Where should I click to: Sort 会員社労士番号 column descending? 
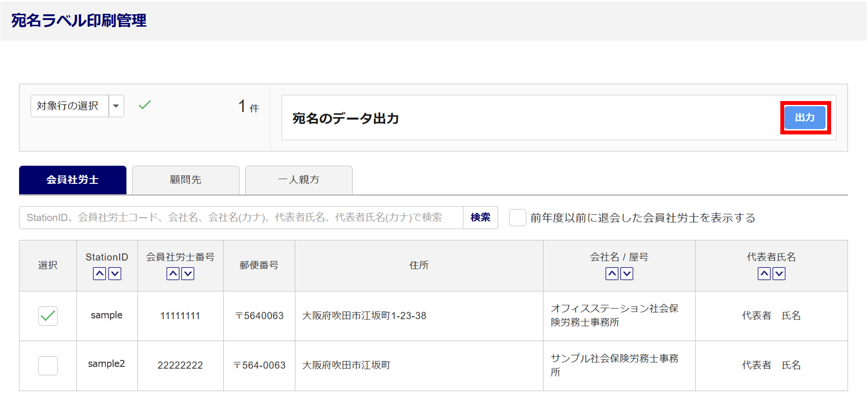click(x=188, y=274)
